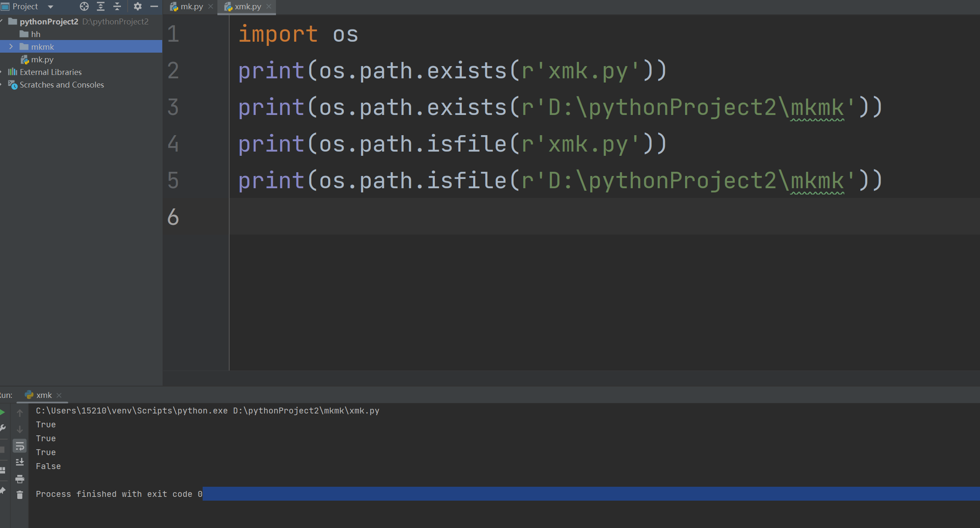Clear console with trash can icon
Viewport: 980px width, 528px height.
[x=19, y=495]
